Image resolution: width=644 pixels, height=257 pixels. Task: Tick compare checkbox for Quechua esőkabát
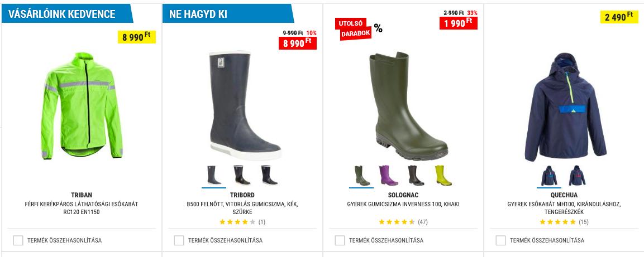point(500,241)
